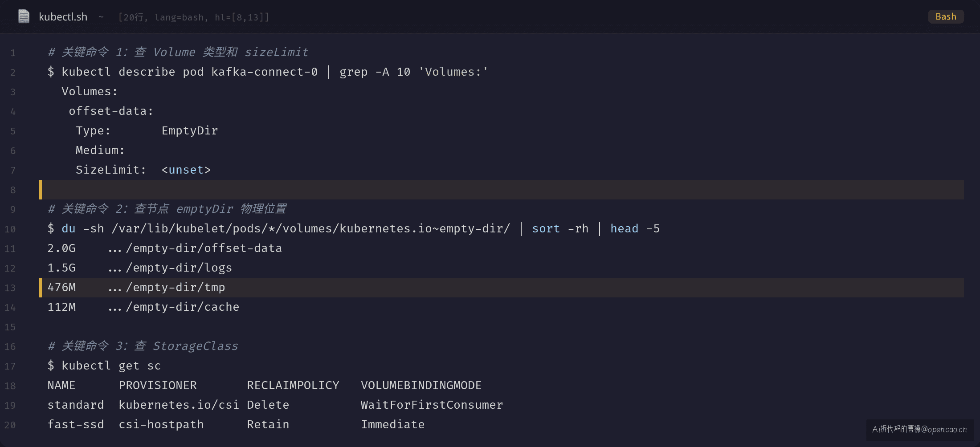The image size is (980, 447).
Task: Click the unset SizeLimit value
Action: click(186, 170)
